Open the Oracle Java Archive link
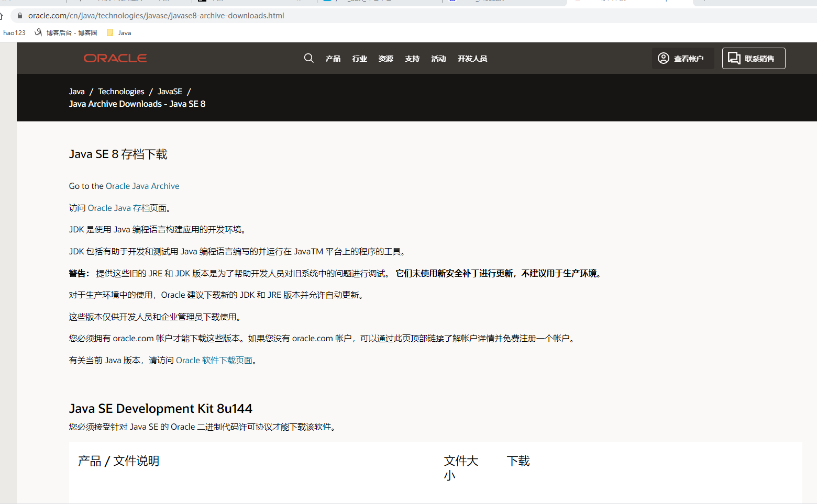The height and width of the screenshot is (504, 817). click(142, 186)
